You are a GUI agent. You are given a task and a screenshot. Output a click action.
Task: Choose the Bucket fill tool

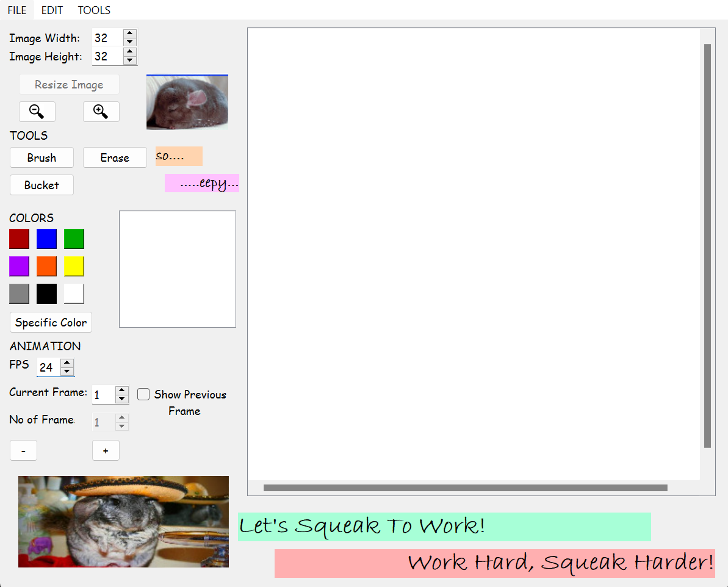41,185
